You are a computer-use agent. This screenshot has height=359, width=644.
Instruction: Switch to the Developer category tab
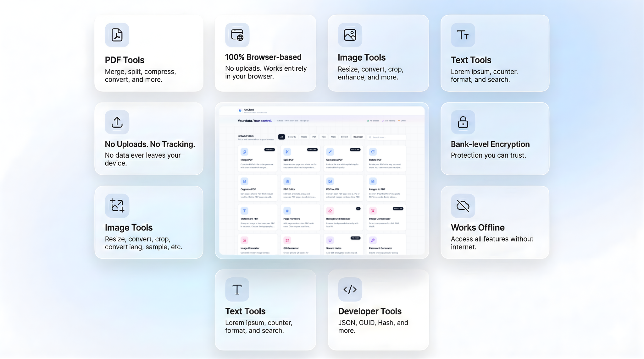(358, 137)
